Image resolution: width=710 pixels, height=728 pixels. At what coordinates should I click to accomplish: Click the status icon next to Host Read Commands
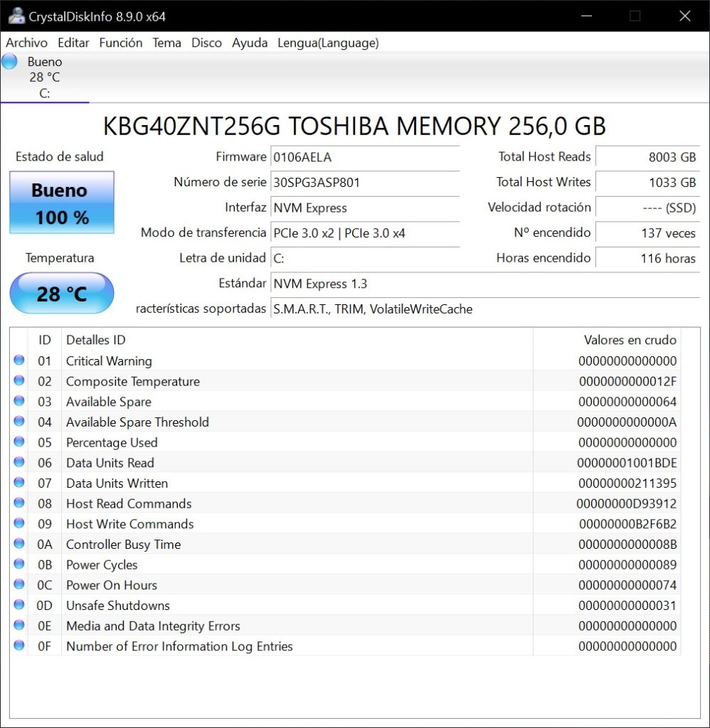click(19, 503)
